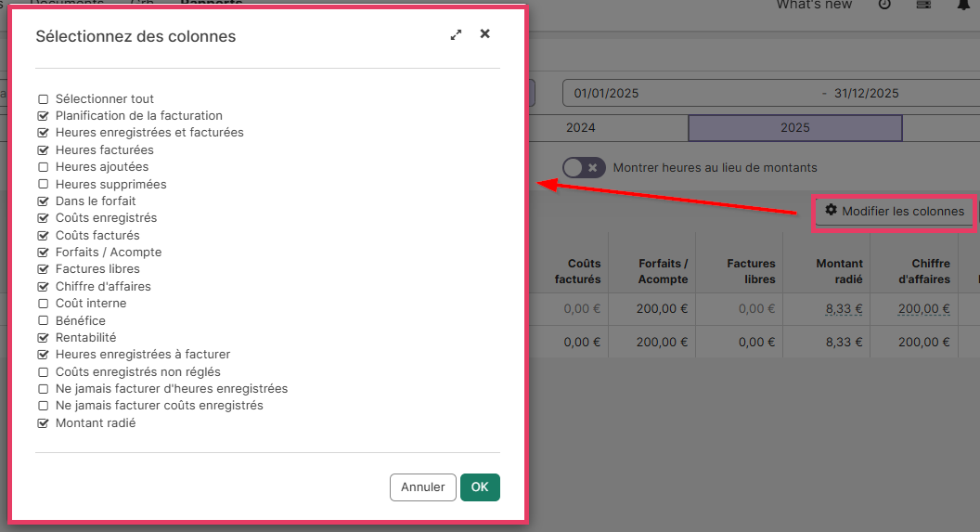Sort by Forfaits / Acompte column header
The width and height of the screenshot is (980, 532).
tap(663, 271)
